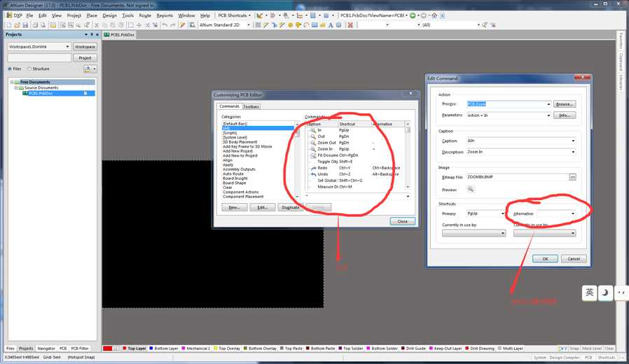Click the Bitmap File ZOOMIN.BMP input field

pyautogui.click(x=517, y=177)
